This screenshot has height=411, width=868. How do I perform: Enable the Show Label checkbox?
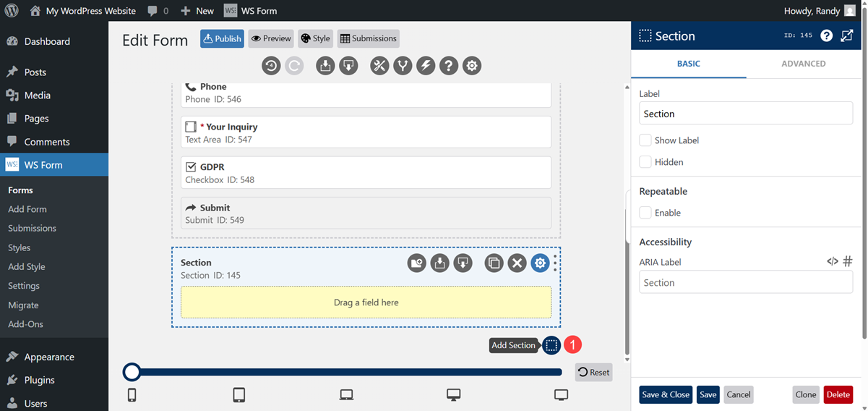pos(645,140)
